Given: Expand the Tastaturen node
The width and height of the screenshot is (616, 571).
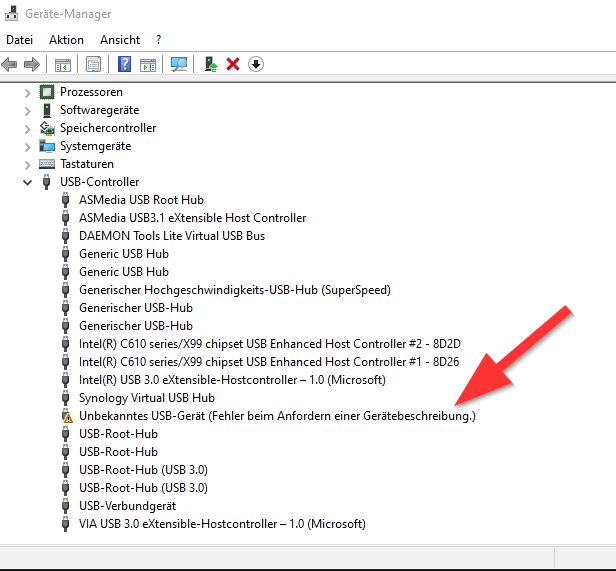Looking at the screenshot, I should pyautogui.click(x=27, y=165).
